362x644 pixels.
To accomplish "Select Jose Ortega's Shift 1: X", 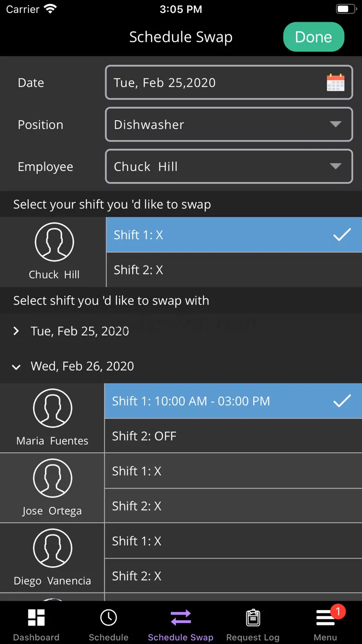I will coord(233,471).
